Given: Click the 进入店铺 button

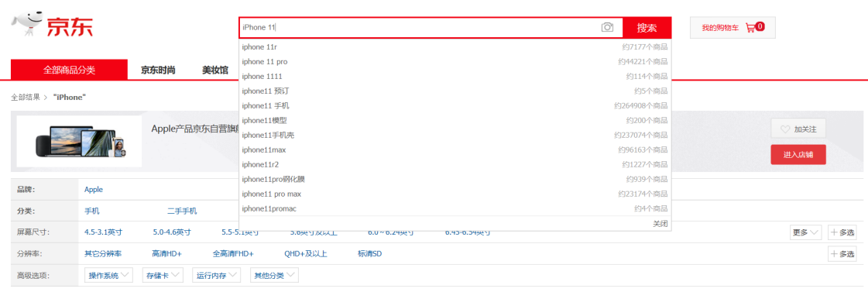Looking at the screenshot, I should pyautogui.click(x=798, y=155).
